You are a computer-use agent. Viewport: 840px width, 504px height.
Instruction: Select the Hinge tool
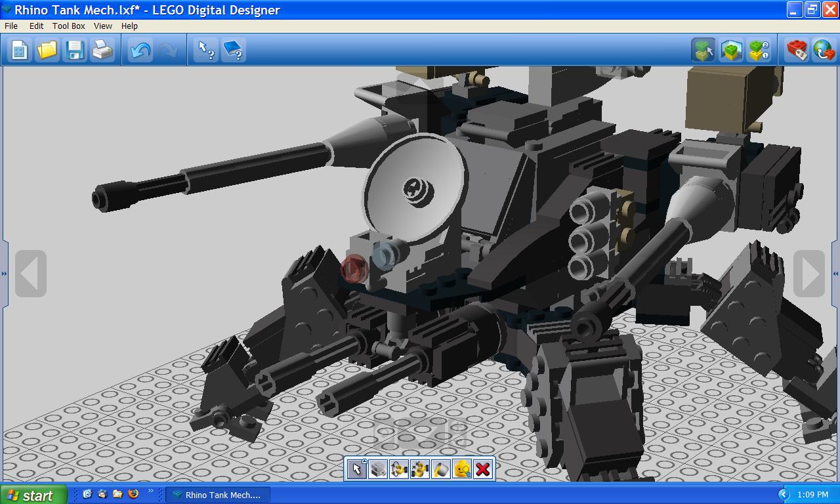(x=399, y=469)
